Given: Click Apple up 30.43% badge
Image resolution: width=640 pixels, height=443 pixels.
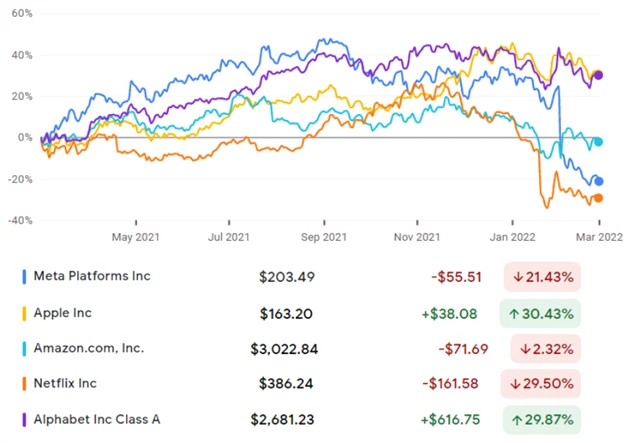Looking at the screenshot, I should 540,313.
